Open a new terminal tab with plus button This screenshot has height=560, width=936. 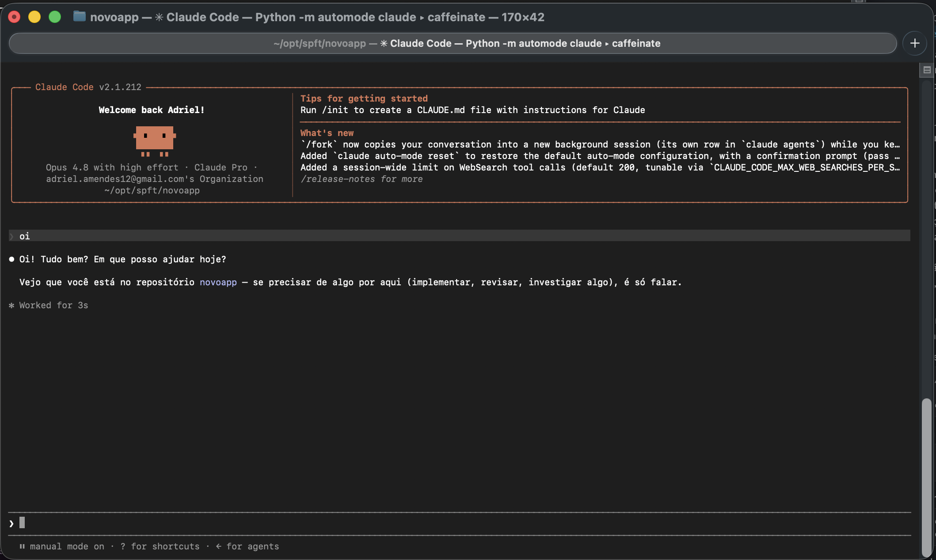[x=915, y=43]
